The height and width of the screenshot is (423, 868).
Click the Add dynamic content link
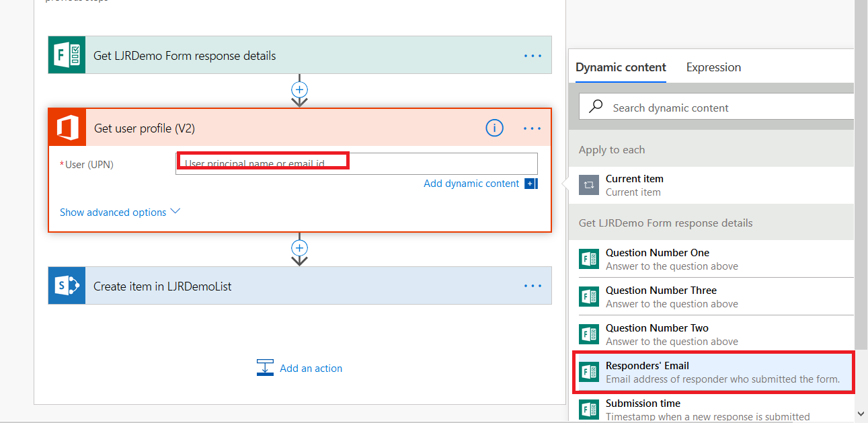(471, 184)
